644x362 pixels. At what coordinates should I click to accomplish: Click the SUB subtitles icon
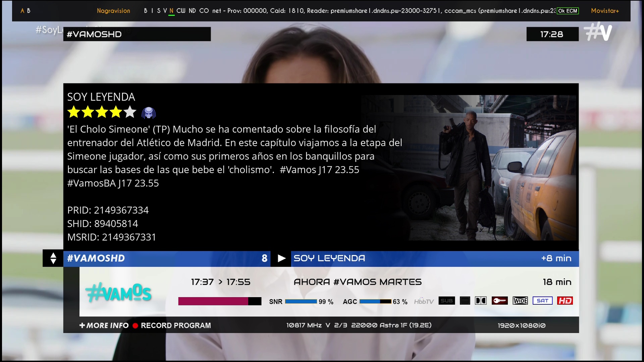(447, 301)
